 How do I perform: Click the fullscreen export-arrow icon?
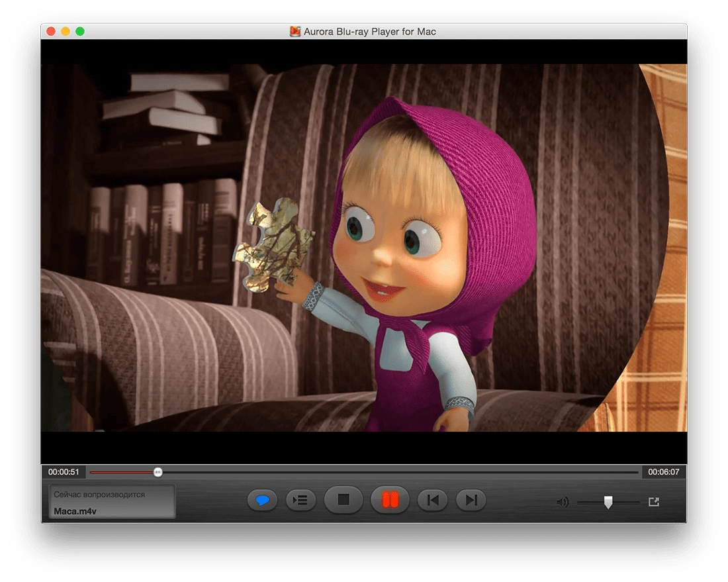[x=654, y=502]
